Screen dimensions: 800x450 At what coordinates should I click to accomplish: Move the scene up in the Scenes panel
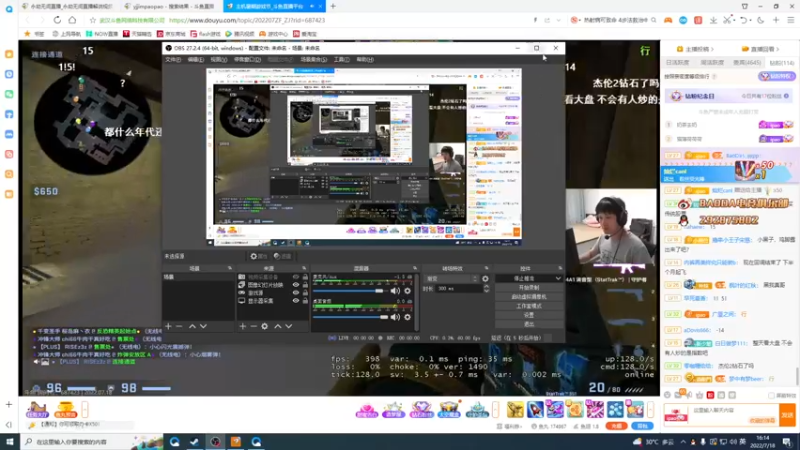(192, 326)
